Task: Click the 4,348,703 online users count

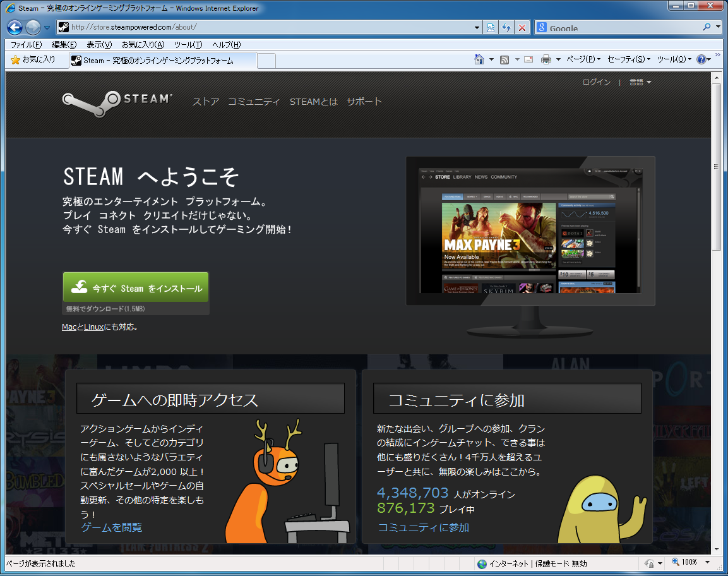Action: [x=413, y=493]
